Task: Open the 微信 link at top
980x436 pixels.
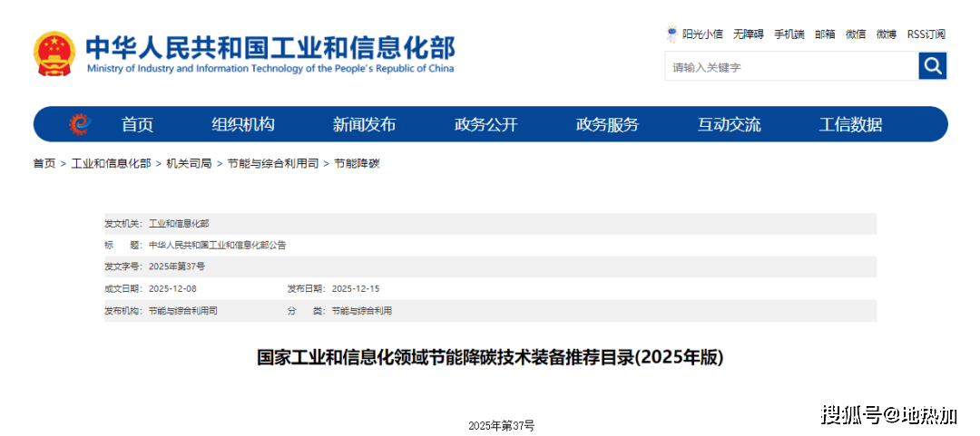Action: point(856,34)
